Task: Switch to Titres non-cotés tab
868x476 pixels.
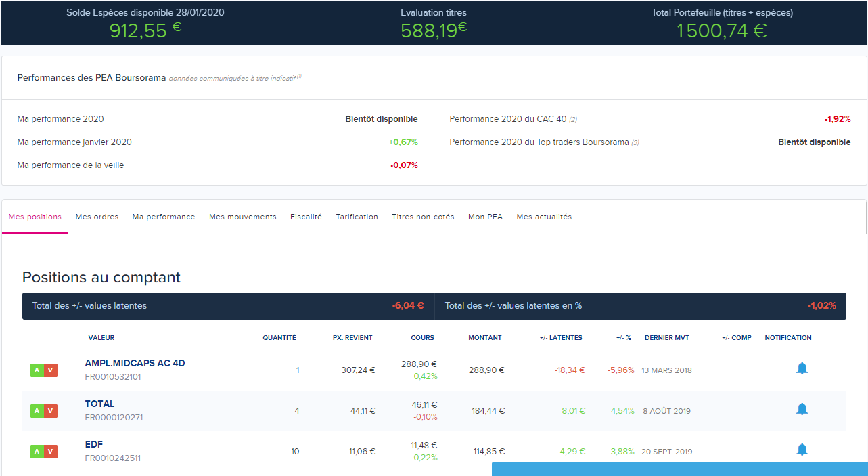Action: click(423, 217)
